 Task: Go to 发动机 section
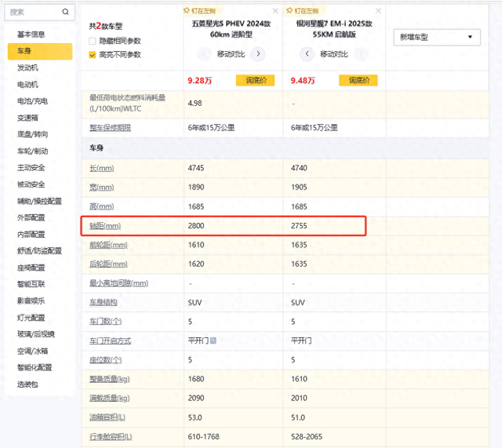(27, 67)
